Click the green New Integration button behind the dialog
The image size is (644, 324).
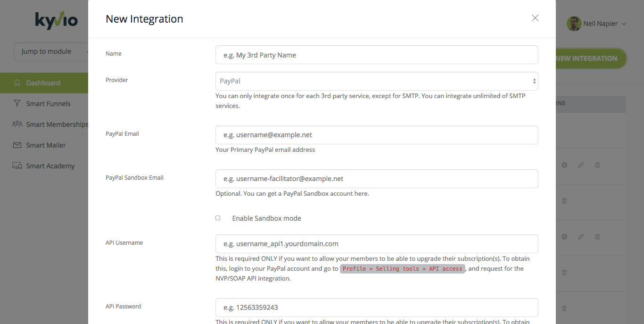point(591,58)
